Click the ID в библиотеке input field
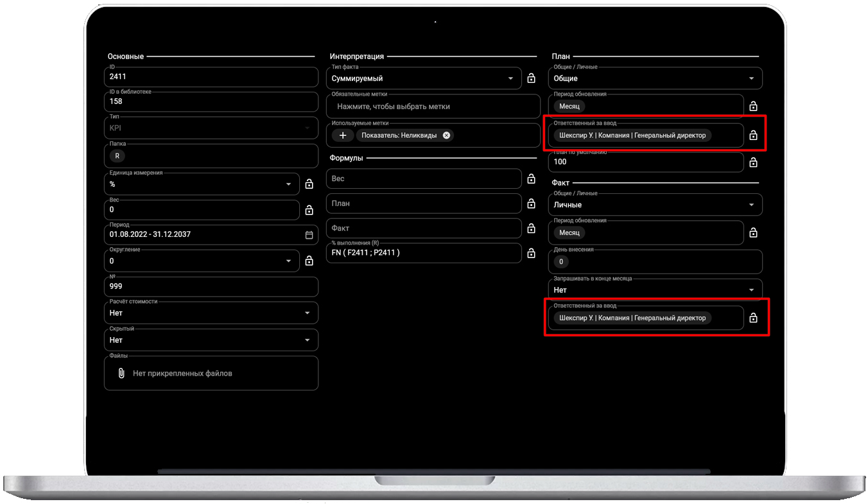868x504 pixels. click(211, 101)
